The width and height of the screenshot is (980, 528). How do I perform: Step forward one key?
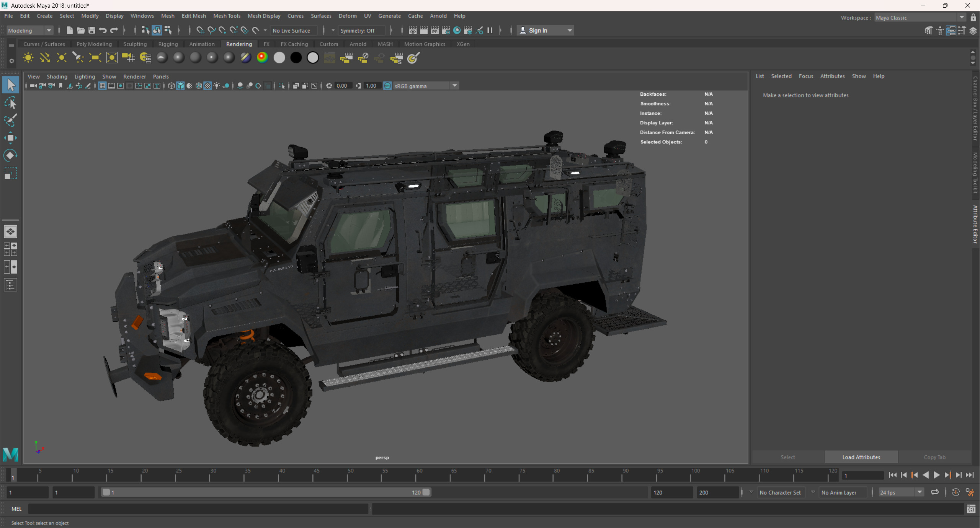tap(947, 475)
